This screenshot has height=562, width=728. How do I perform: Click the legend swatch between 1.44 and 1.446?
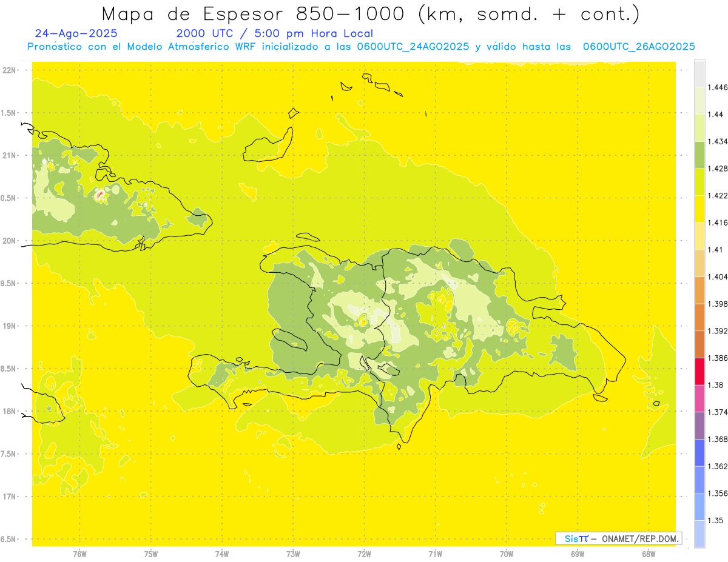(699, 101)
